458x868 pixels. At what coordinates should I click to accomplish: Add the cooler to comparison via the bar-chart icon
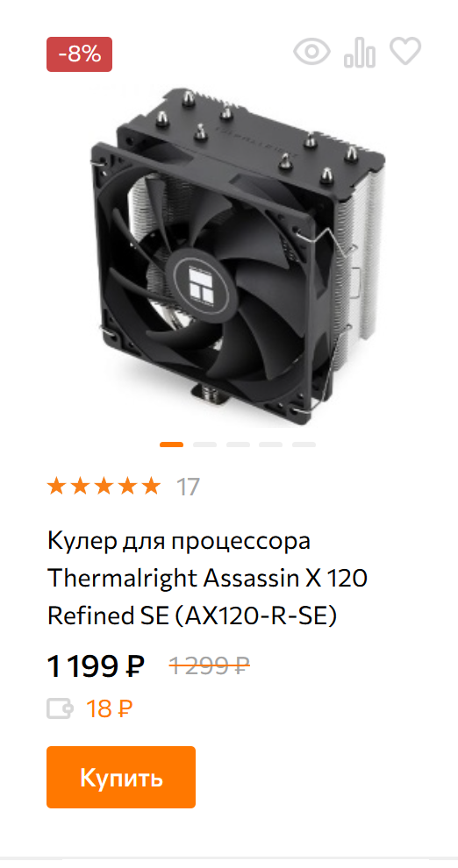(x=360, y=53)
